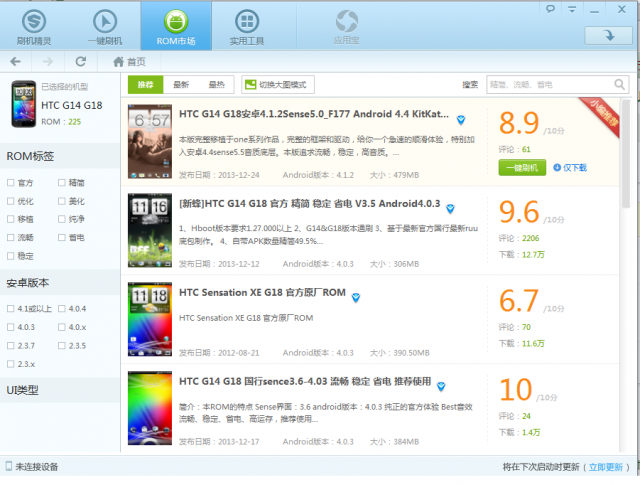
Task: Click verified badge beside [新蜂] ROM title
Action: [450, 209]
